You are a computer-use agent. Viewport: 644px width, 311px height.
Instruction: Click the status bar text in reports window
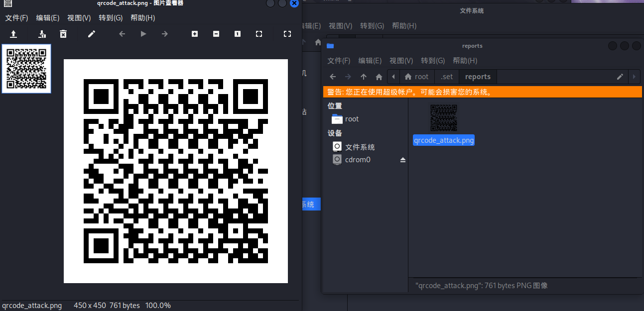tap(481, 286)
